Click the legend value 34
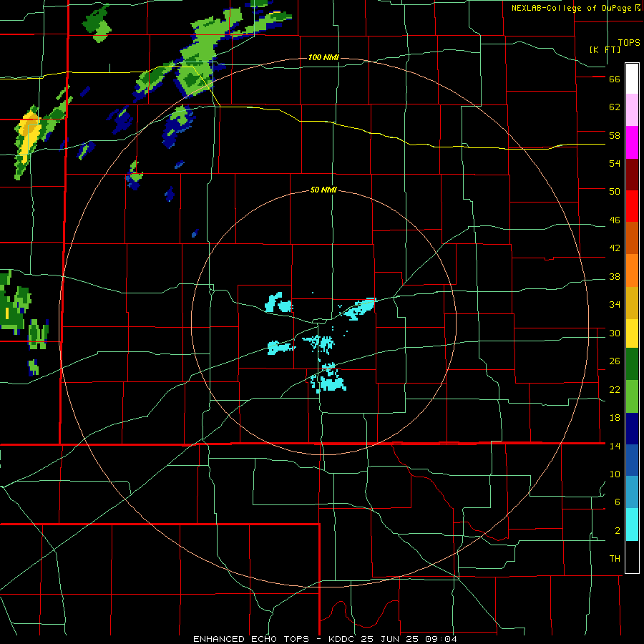Viewport: 644px width, 644px height. point(615,305)
